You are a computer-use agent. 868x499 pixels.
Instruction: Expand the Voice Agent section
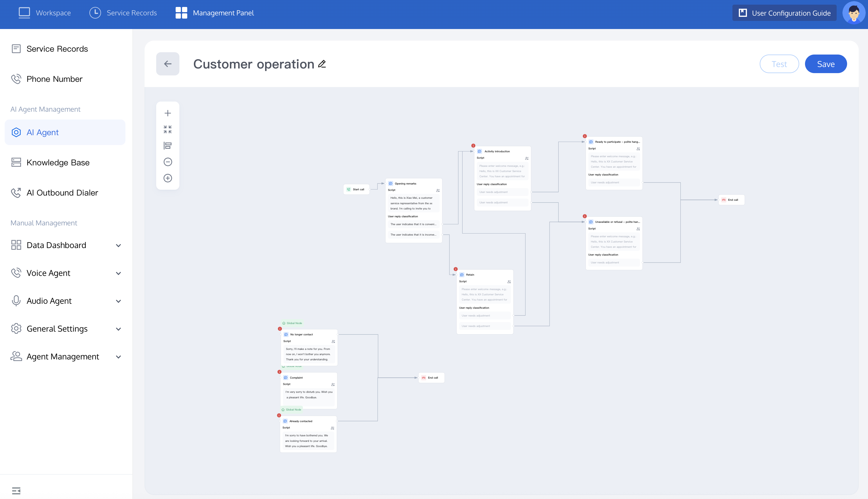pyautogui.click(x=118, y=273)
